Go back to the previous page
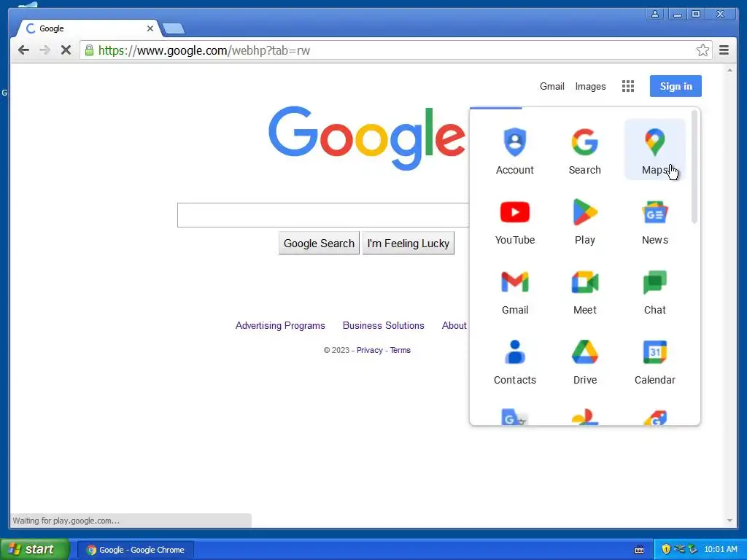 click(23, 50)
